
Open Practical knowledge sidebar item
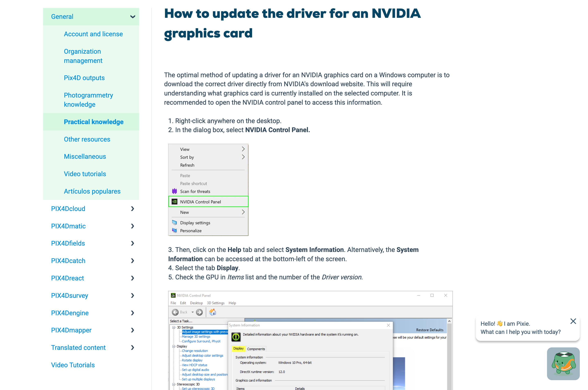93,122
